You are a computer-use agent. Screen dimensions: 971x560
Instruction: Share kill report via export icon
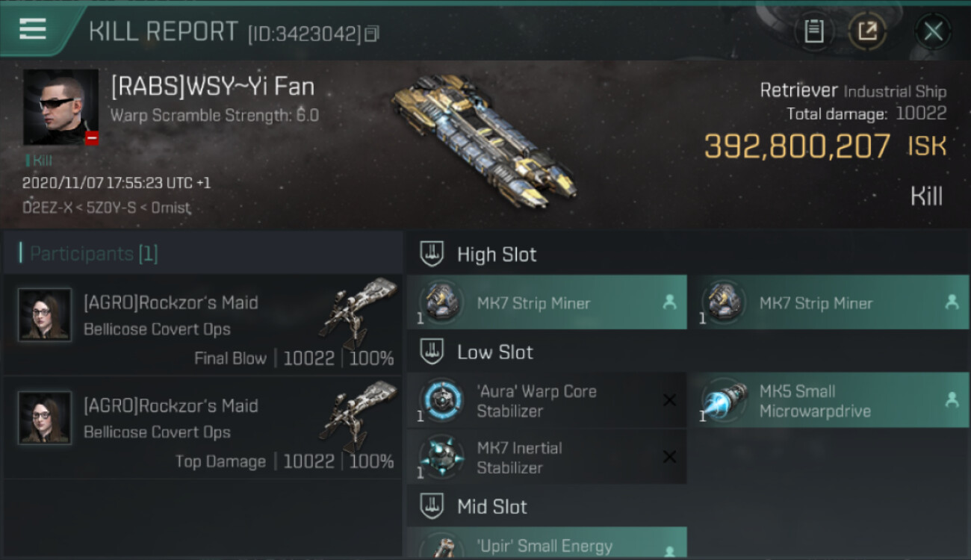click(x=867, y=31)
